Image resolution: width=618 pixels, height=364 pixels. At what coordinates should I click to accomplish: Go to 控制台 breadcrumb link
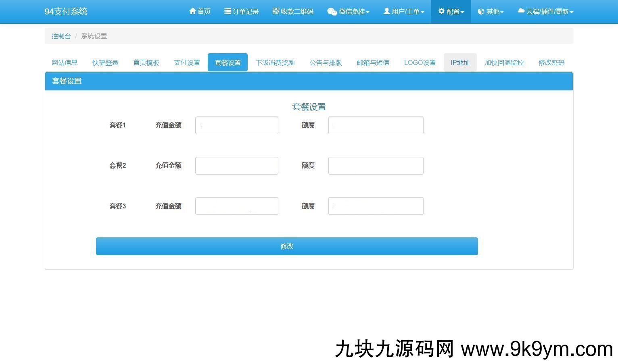[x=61, y=36]
